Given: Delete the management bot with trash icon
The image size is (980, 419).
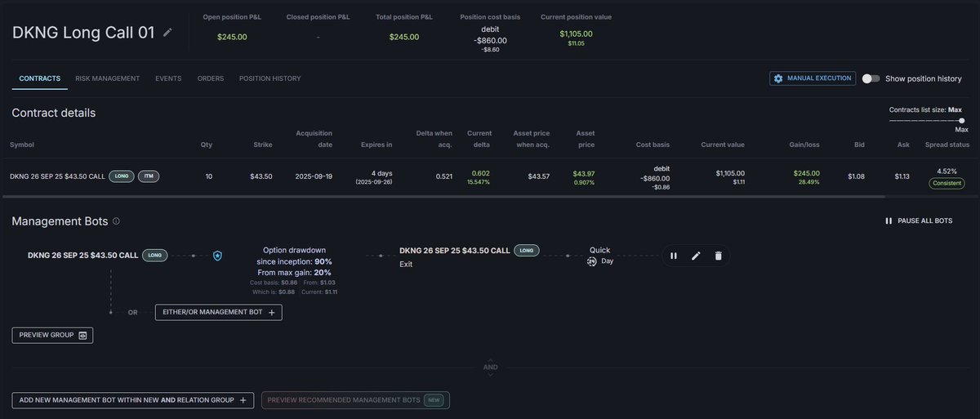Looking at the screenshot, I should 719,256.
